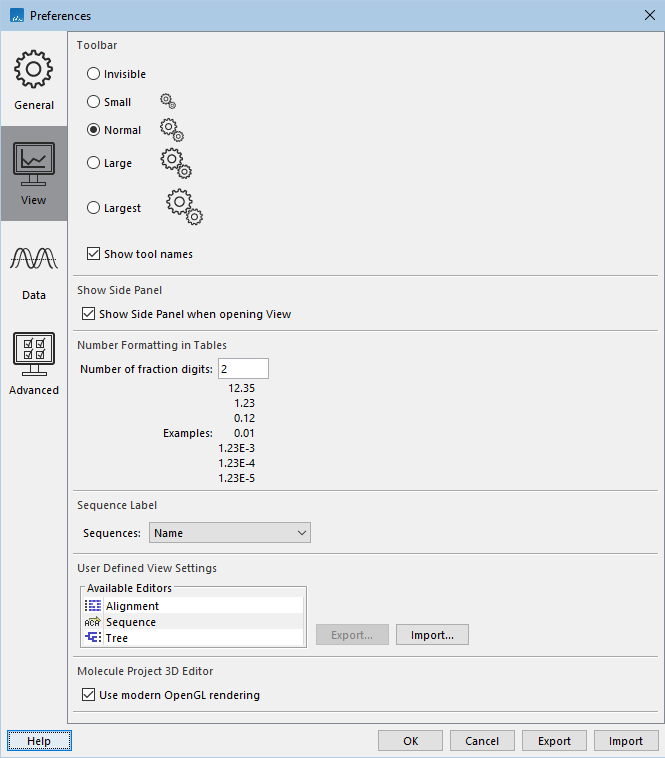Click the Tree editor icon in list
Screen dimensions: 665x758
[93, 638]
